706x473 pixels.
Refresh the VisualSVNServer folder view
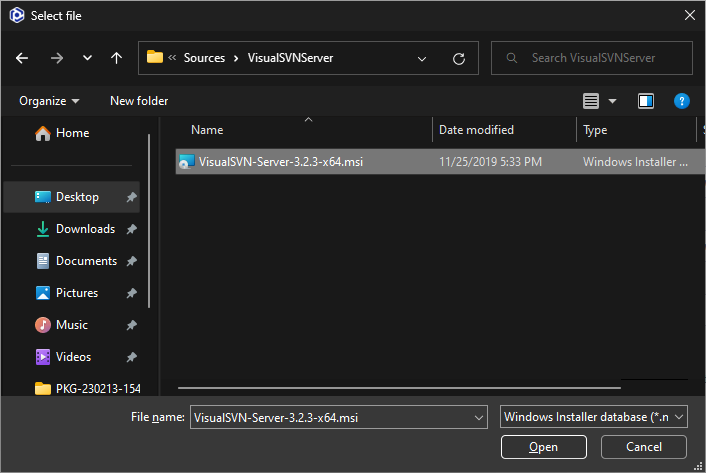coord(459,59)
